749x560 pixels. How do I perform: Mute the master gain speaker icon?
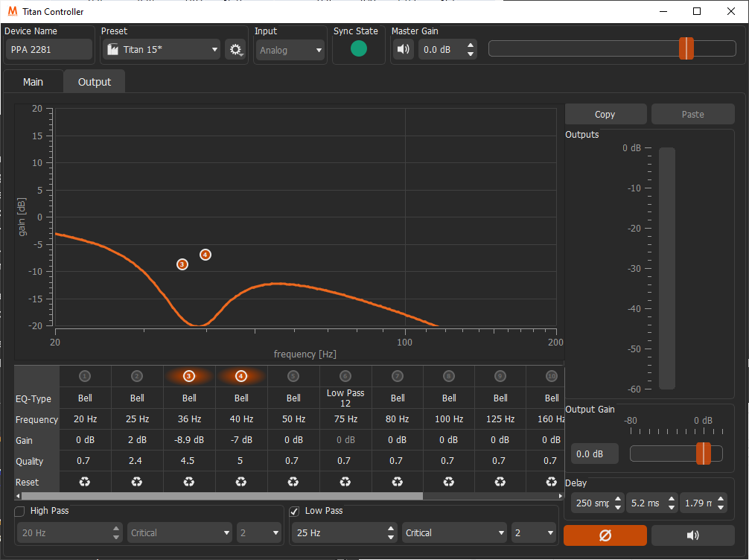[x=403, y=50]
